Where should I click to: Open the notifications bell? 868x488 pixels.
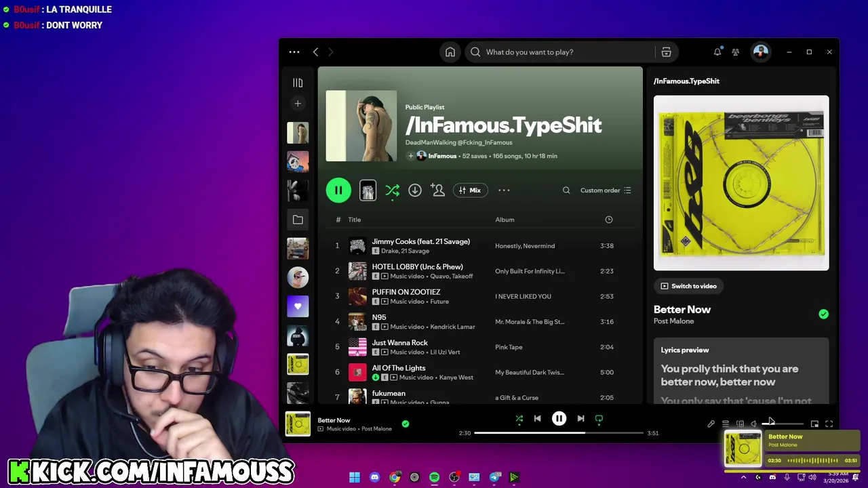click(717, 52)
